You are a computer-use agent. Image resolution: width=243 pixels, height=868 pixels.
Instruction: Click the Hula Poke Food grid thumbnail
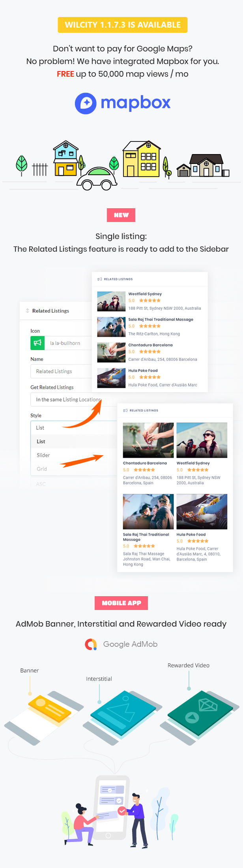pos(202,511)
